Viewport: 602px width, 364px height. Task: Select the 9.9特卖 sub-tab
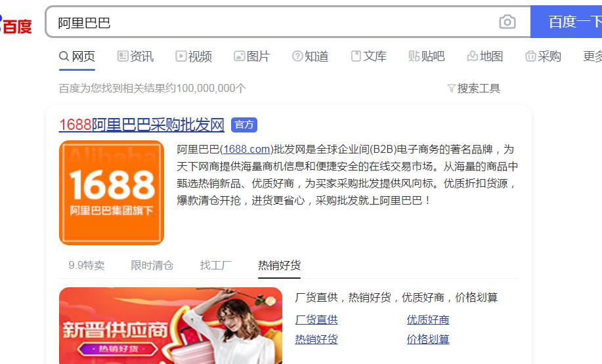click(87, 266)
